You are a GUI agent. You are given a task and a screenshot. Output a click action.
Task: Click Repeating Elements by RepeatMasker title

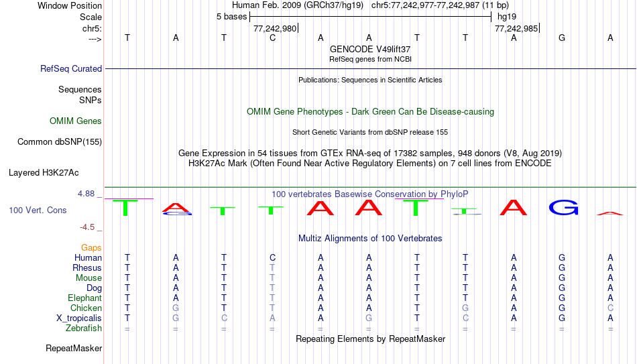tap(370, 339)
